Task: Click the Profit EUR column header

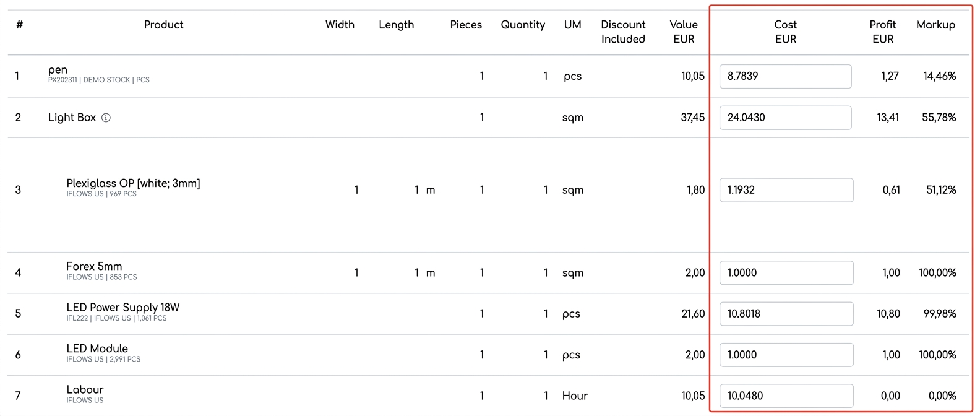Action: tap(882, 32)
